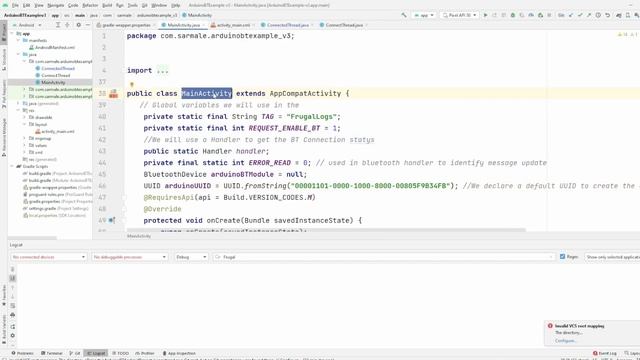Collapse the Gradle Scripts node
Viewport: 640px width, 360px height.
coord(12,166)
